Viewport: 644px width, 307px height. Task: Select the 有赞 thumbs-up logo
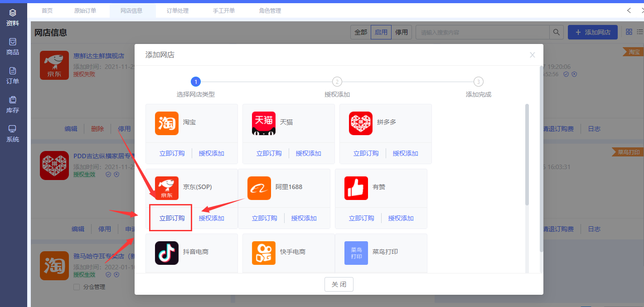[356, 188]
